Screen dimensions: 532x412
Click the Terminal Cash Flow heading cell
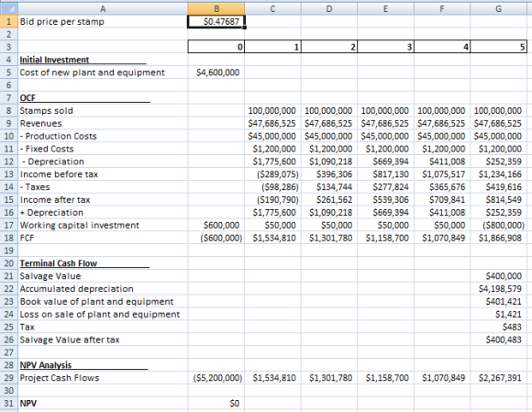tap(103, 263)
